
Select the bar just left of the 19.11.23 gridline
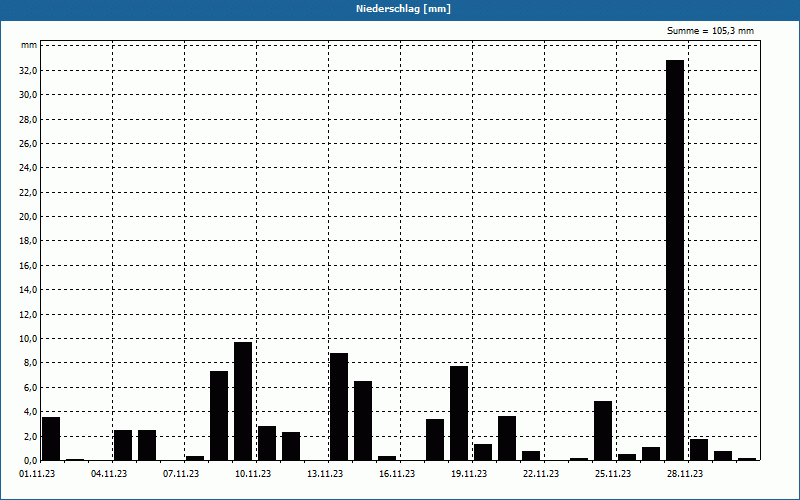pyautogui.click(x=459, y=413)
